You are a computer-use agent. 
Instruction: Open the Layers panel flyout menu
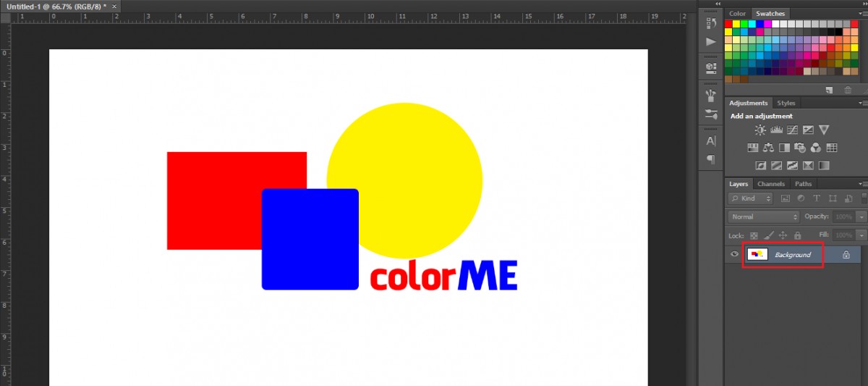click(863, 184)
